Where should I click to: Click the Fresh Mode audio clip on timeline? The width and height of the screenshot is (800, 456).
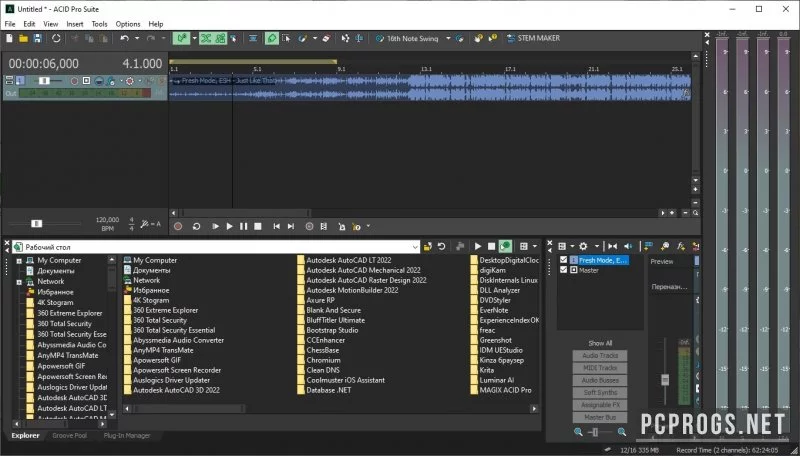(430, 88)
